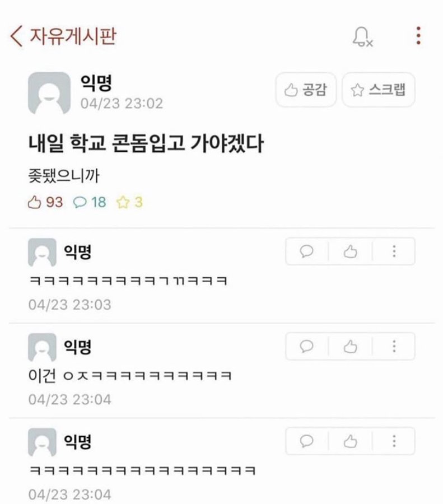Image resolution: width=443 pixels, height=504 pixels.
Task: Like the third comment with thumbs-up
Action: pos(350,441)
